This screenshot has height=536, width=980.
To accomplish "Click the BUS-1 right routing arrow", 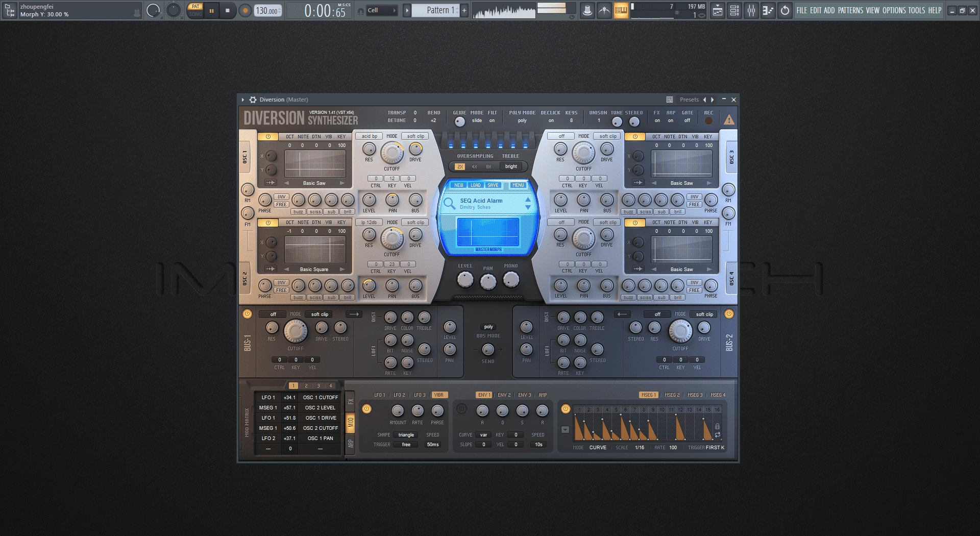I will pyautogui.click(x=354, y=314).
